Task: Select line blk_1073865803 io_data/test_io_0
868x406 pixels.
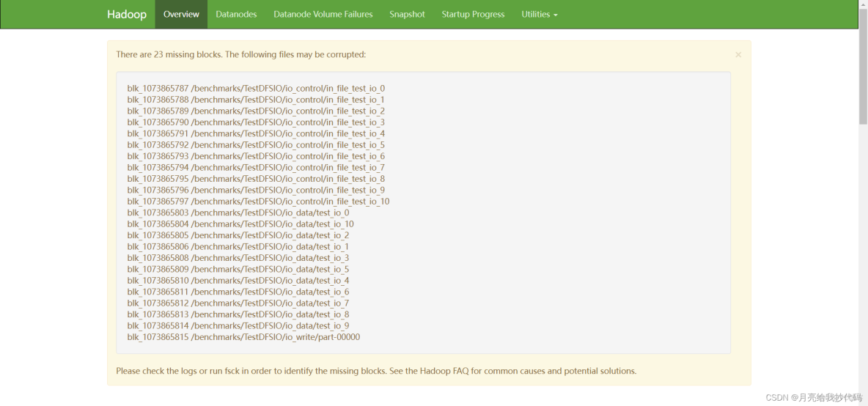Action: tap(238, 213)
